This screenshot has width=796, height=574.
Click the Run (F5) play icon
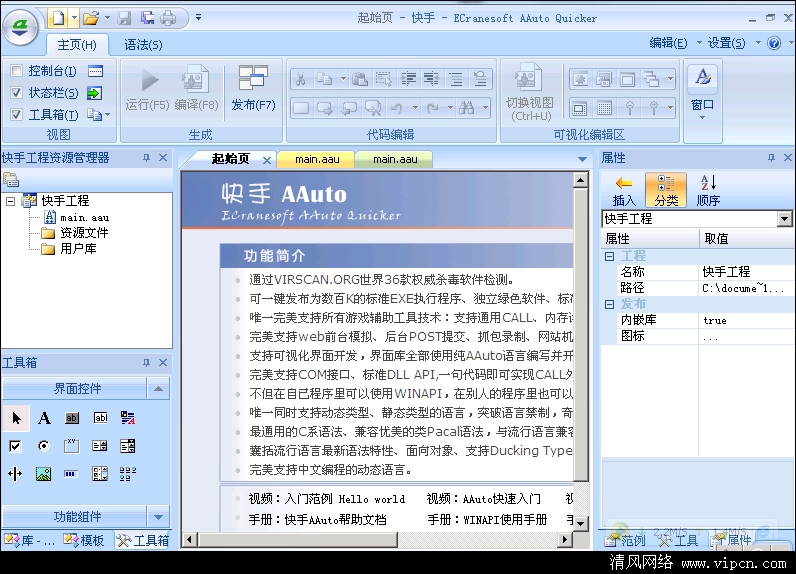[x=149, y=80]
